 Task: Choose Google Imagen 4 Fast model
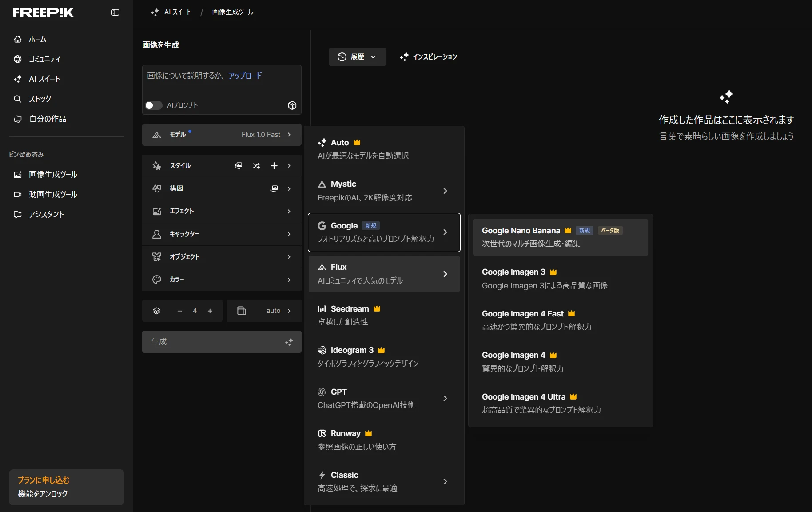click(x=561, y=320)
